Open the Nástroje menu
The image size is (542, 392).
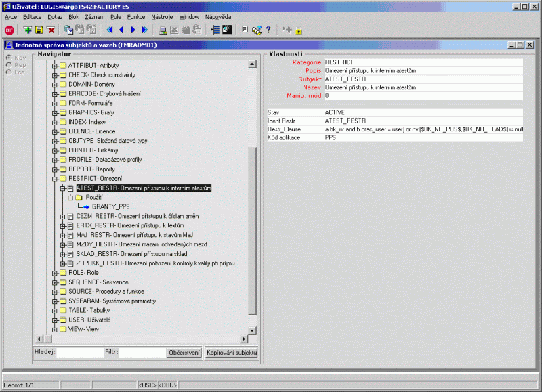[x=162, y=17]
